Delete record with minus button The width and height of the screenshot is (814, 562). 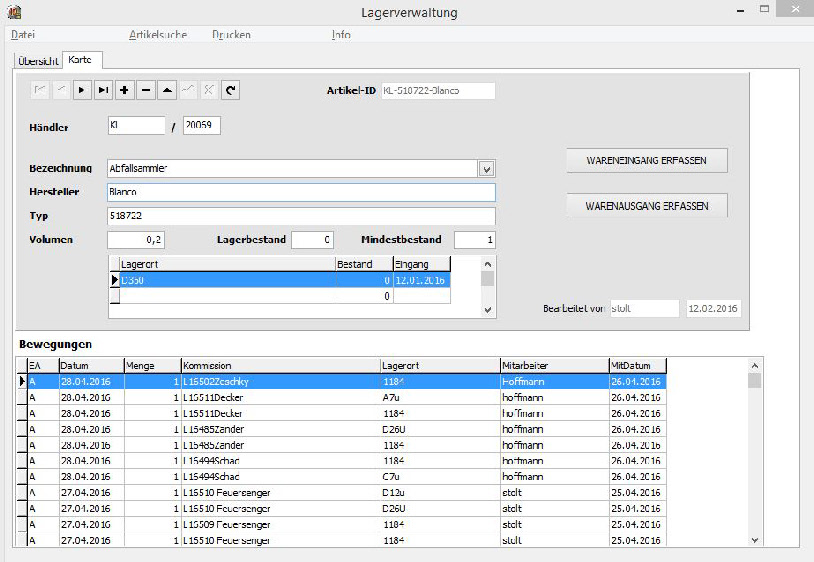(x=146, y=90)
